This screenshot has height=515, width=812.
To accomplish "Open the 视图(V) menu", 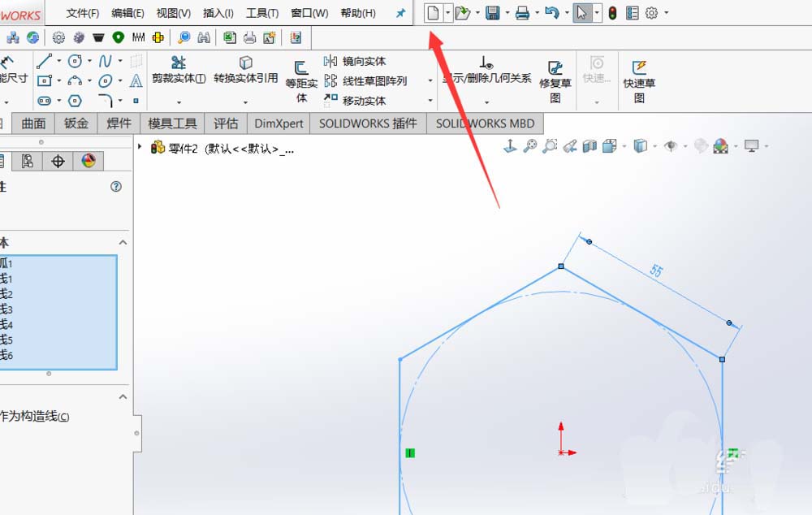I will click(174, 13).
